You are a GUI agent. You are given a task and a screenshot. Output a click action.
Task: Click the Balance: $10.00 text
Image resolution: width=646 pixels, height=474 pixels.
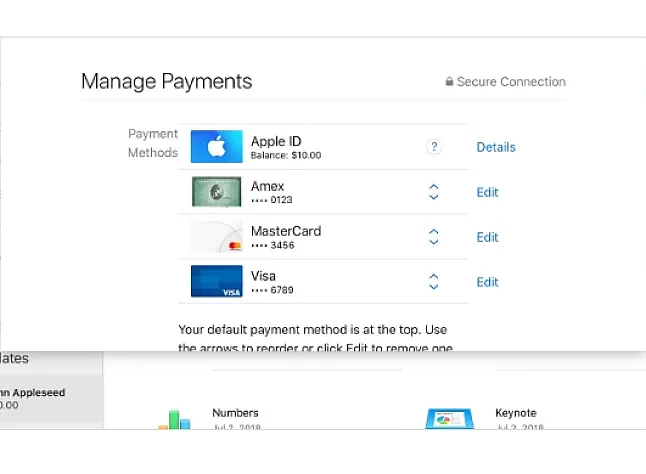(286, 155)
